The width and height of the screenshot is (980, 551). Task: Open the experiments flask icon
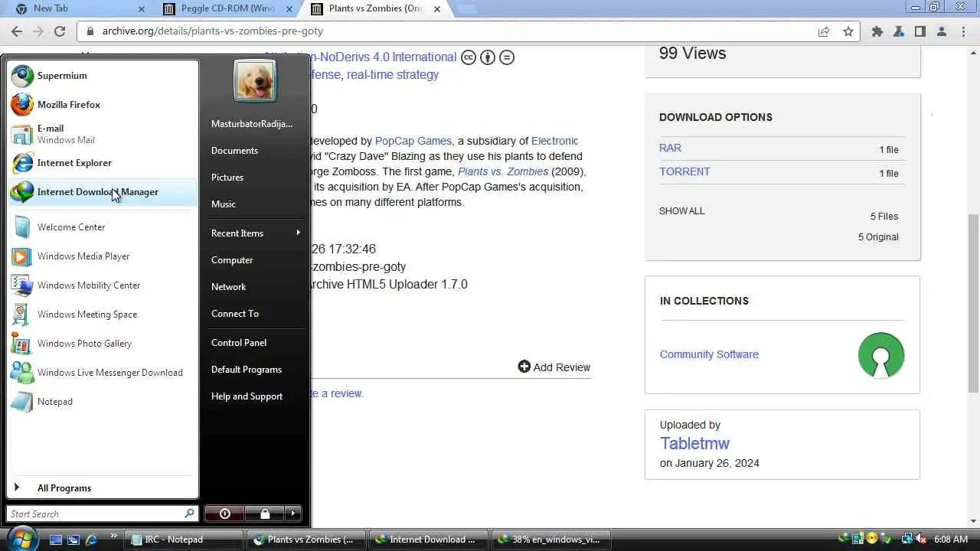click(x=899, y=31)
